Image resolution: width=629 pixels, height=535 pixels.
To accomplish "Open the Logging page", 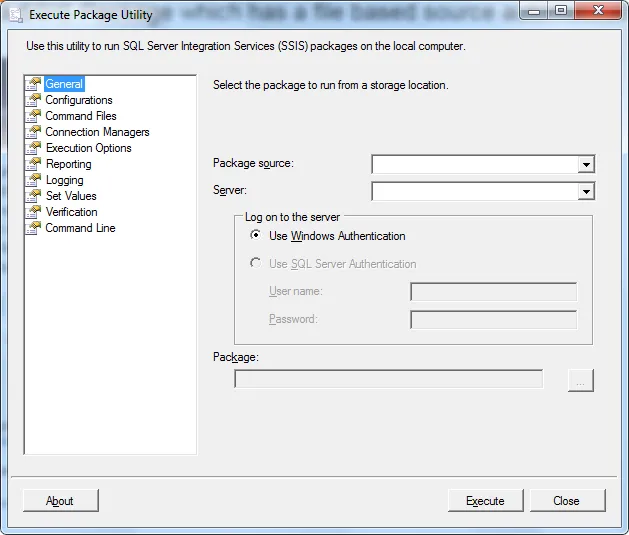I will (x=65, y=180).
